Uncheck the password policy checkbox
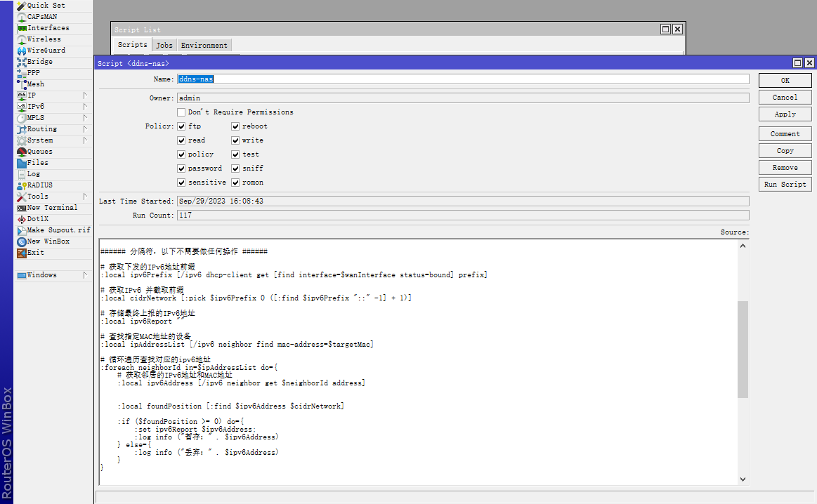This screenshot has height=504, width=817. tap(181, 168)
